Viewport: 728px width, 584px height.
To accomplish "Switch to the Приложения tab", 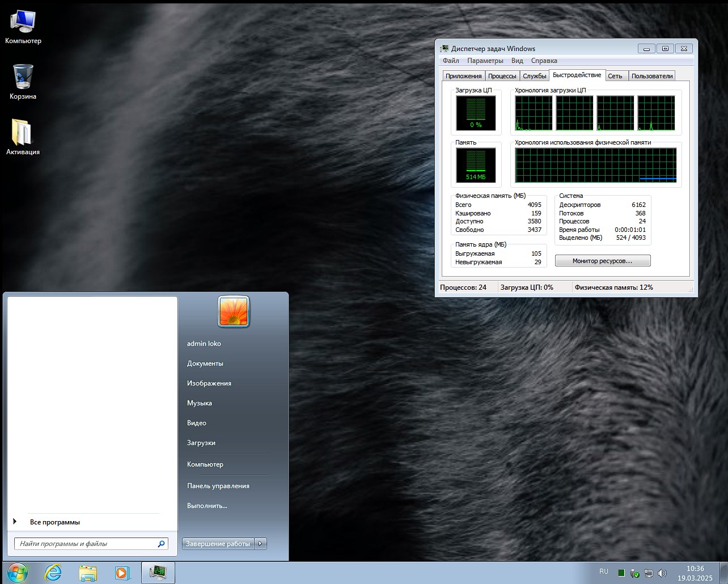I will click(464, 76).
